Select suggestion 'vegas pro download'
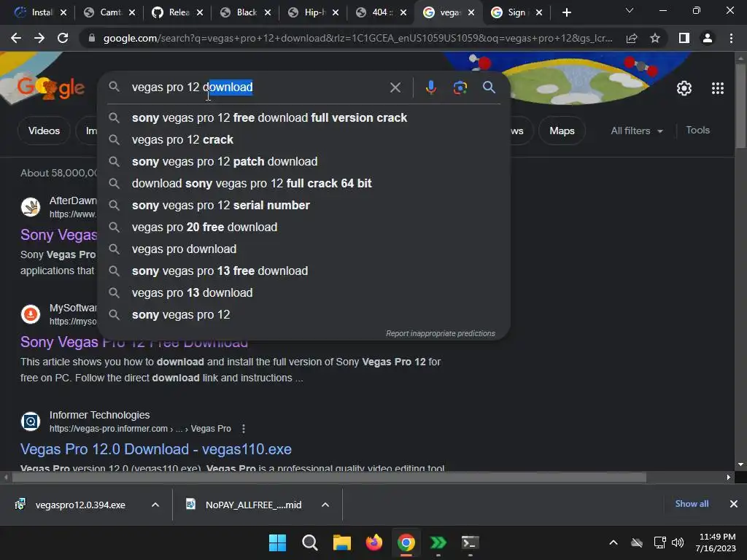This screenshot has width=747, height=560. [303, 249]
